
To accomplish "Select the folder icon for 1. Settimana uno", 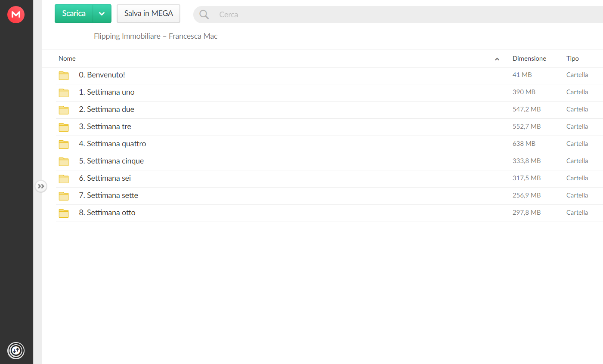I will tap(64, 93).
